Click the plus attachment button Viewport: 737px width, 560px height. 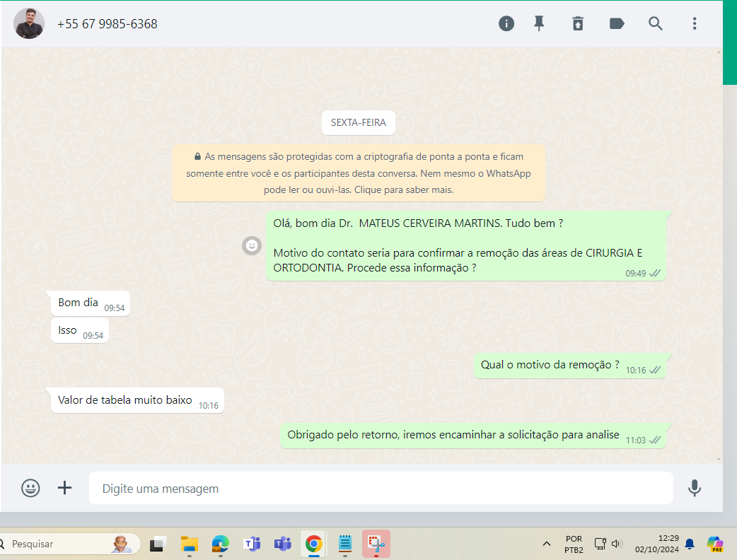pos(65,488)
